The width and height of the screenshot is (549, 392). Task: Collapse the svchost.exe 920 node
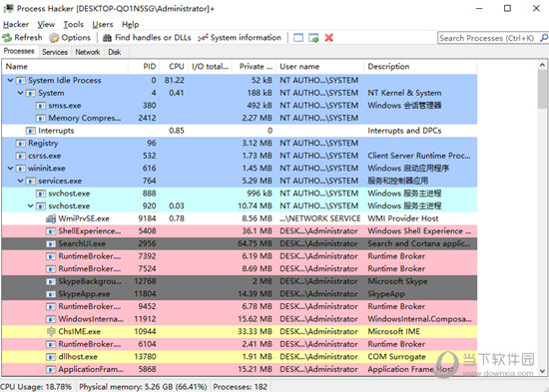[x=31, y=206]
